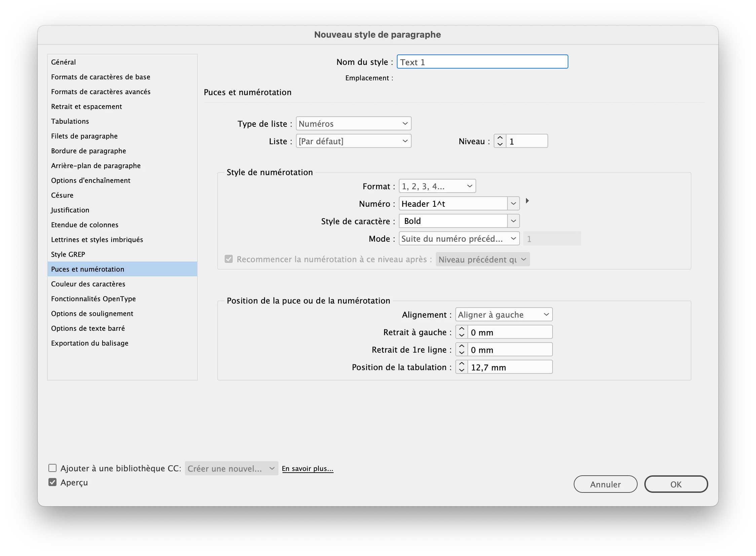Adjust Retrait de 1re ligne stepper
756x556 pixels.
click(x=462, y=349)
